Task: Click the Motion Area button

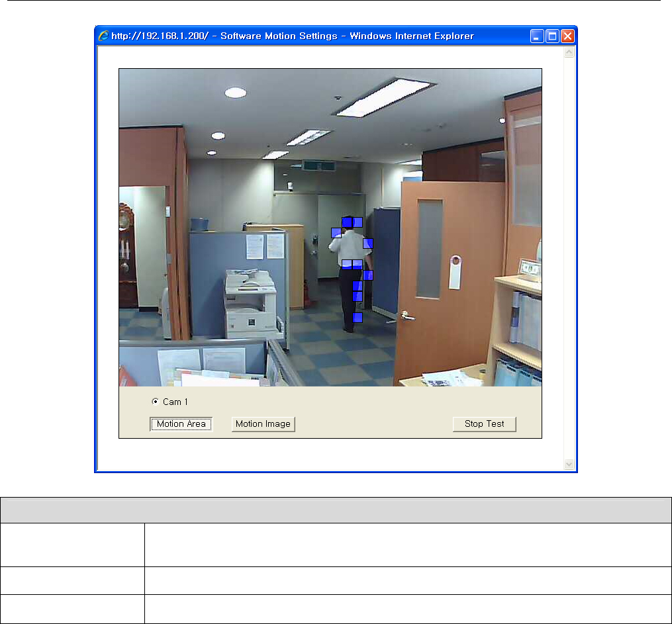Action: (x=181, y=424)
